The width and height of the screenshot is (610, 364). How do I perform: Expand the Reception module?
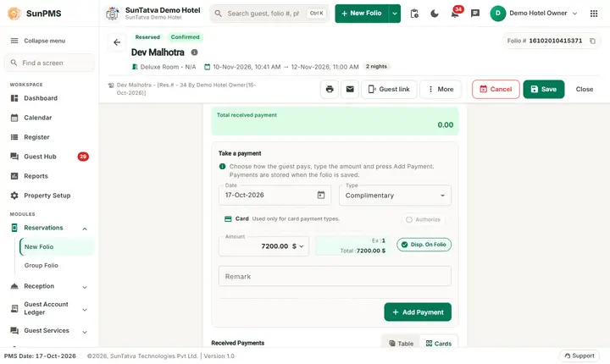[85, 287]
